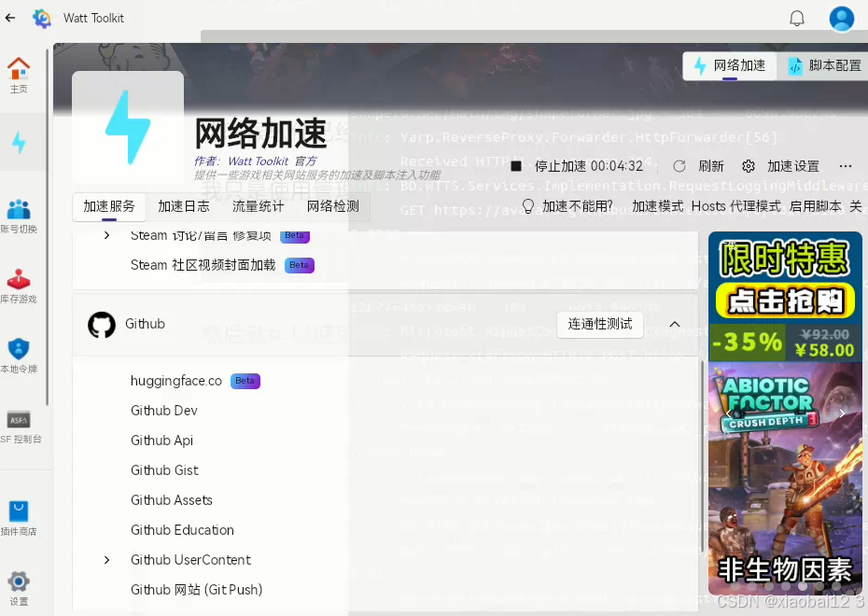The image size is (868, 616).
Task: Select the huggingface.co entry
Action: [x=176, y=381]
